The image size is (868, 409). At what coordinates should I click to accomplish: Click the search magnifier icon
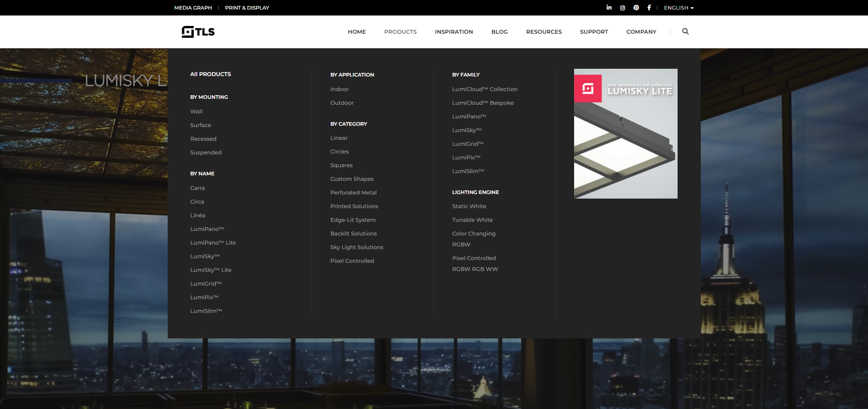(x=685, y=31)
